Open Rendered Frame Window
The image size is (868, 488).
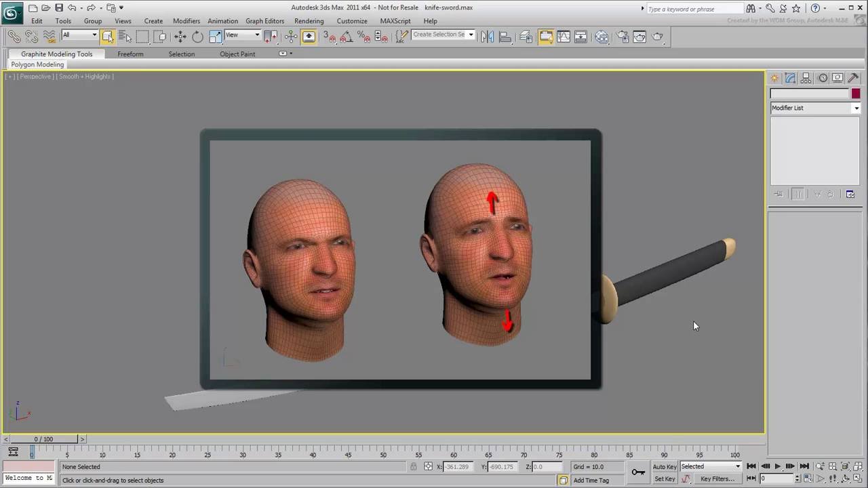(639, 37)
